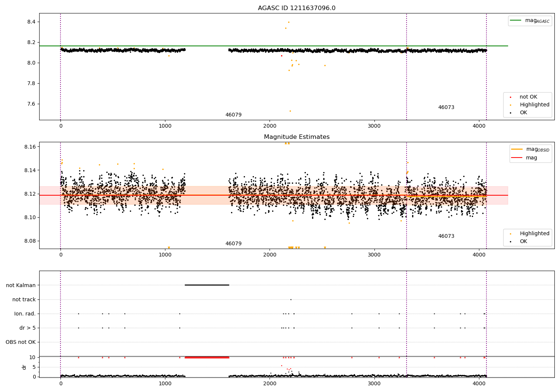The image size is (560, 392).
Task: Click x-axis tick 1000 under the bottom plot
Action: click(x=165, y=383)
